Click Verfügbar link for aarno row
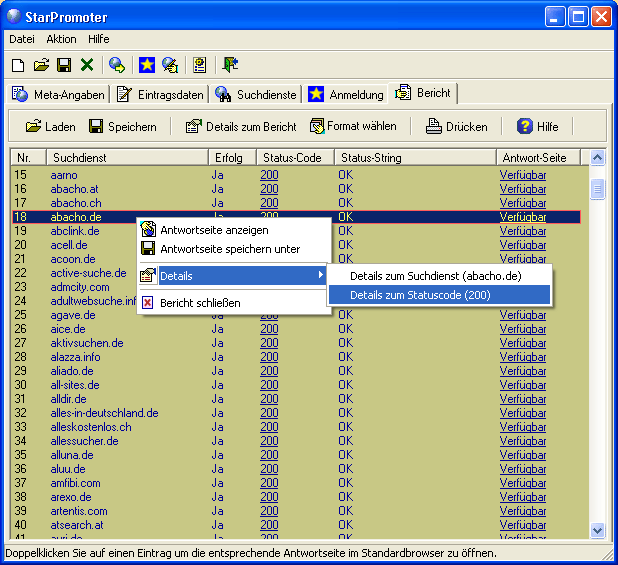This screenshot has width=618, height=565. pos(523,175)
